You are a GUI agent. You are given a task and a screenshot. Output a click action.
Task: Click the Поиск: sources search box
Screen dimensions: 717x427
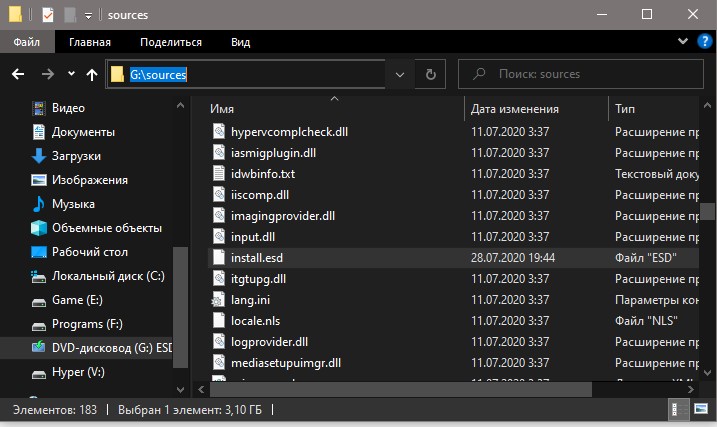click(581, 74)
